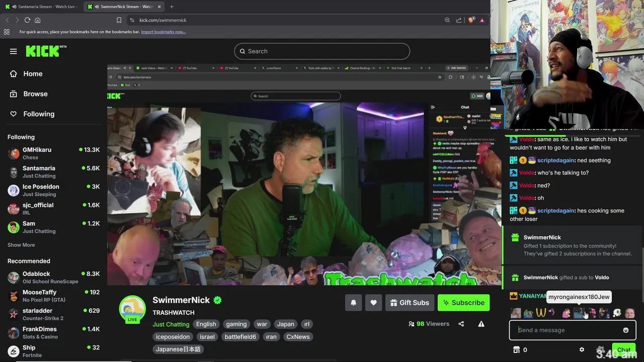The height and width of the screenshot is (362, 644).
Task: Click the green Chat send button
Action: [624, 350]
